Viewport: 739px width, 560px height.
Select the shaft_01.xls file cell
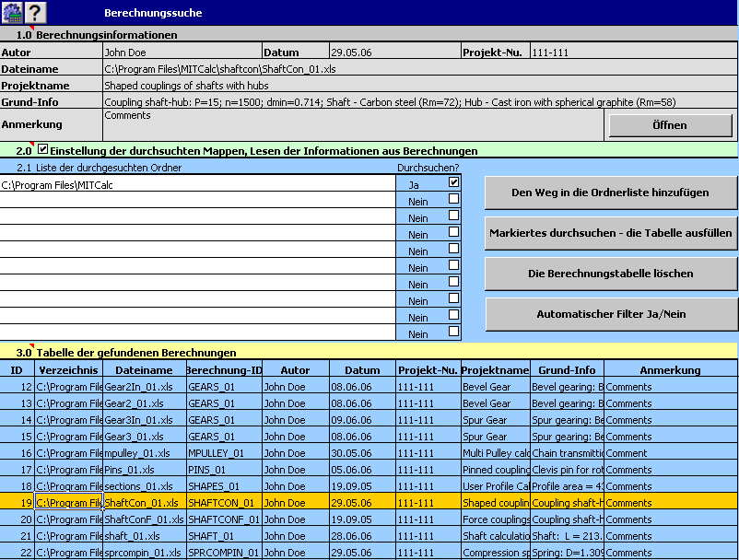[x=145, y=536]
